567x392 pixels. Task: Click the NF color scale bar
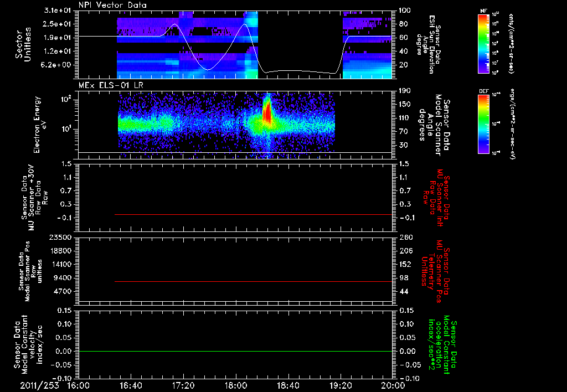(484, 43)
